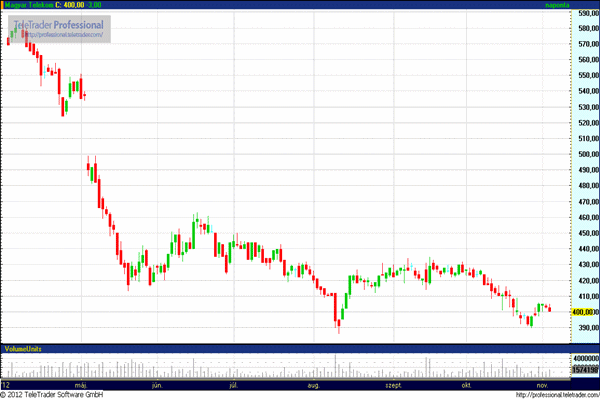
Task: Click the green marker before Magyar Telekom title
Action: point(3,5)
